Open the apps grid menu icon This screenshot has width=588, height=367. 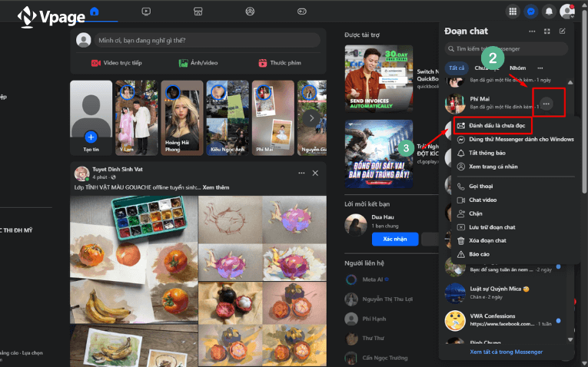pyautogui.click(x=513, y=12)
